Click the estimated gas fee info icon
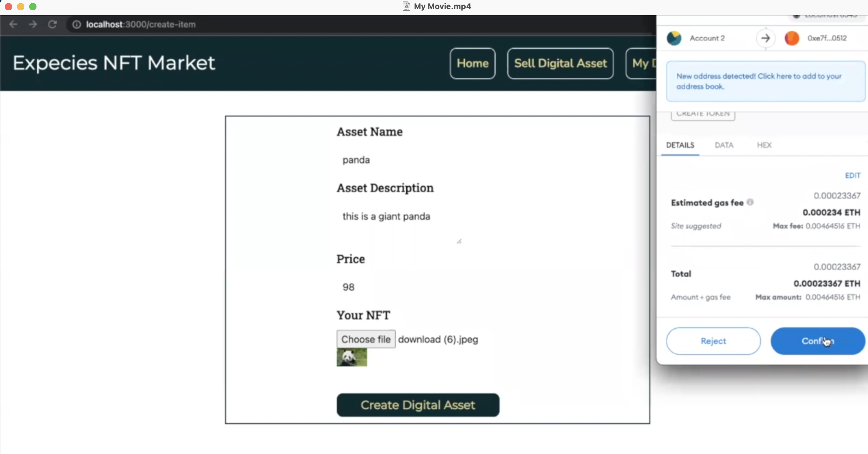This screenshot has width=868, height=454. pyautogui.click(x=750, y=202)
